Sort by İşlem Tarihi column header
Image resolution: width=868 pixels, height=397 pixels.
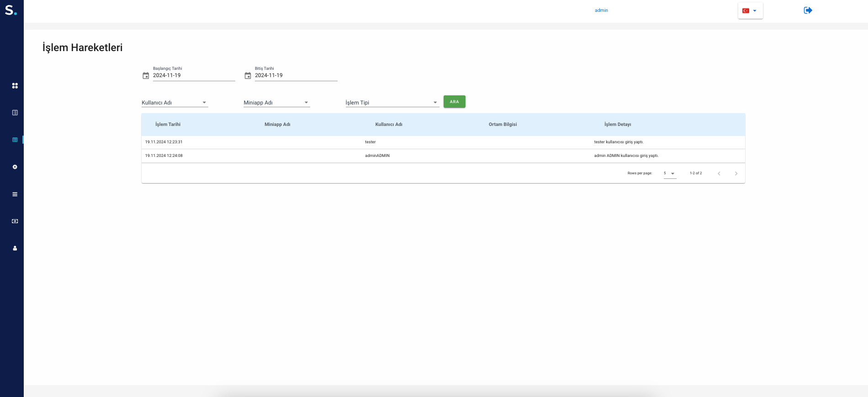tap(168, 125)
